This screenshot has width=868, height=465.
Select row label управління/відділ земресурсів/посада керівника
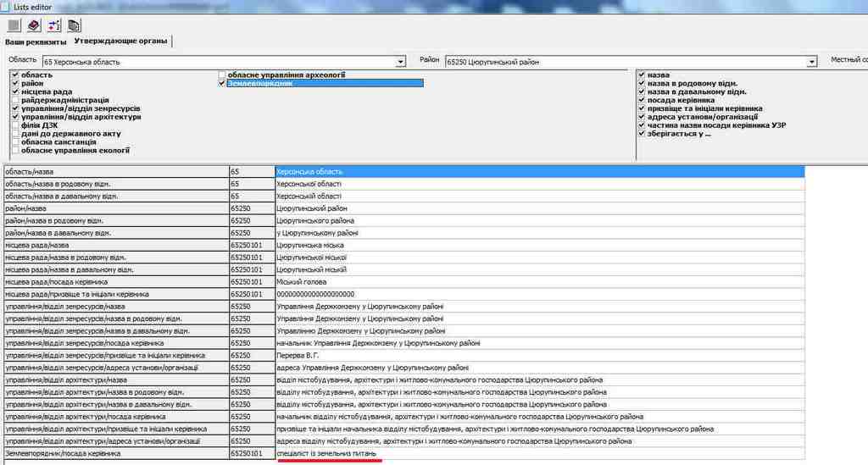coord(116,343)
